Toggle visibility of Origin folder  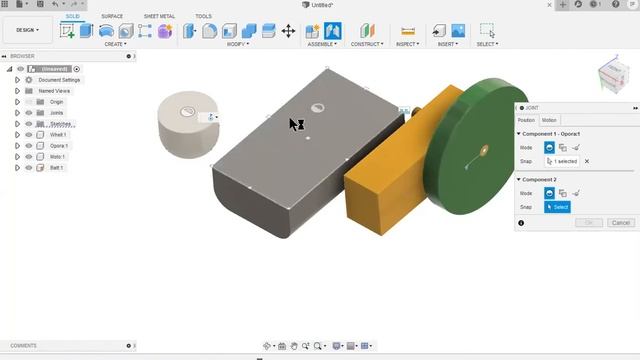pyautogui.click(x=29, y=102)
